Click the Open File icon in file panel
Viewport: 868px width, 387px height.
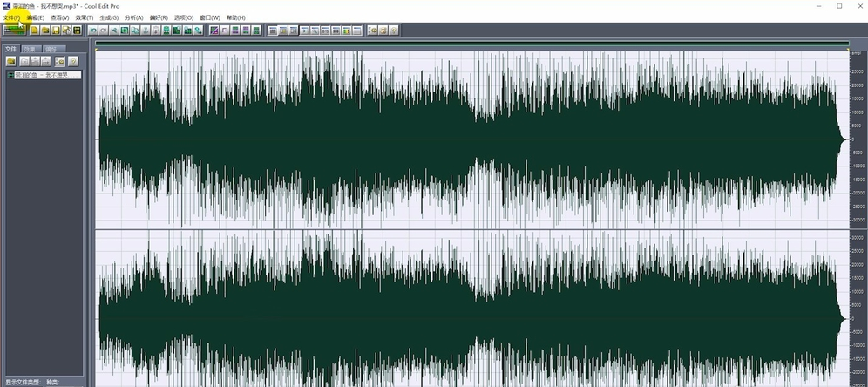pos(11,62)
